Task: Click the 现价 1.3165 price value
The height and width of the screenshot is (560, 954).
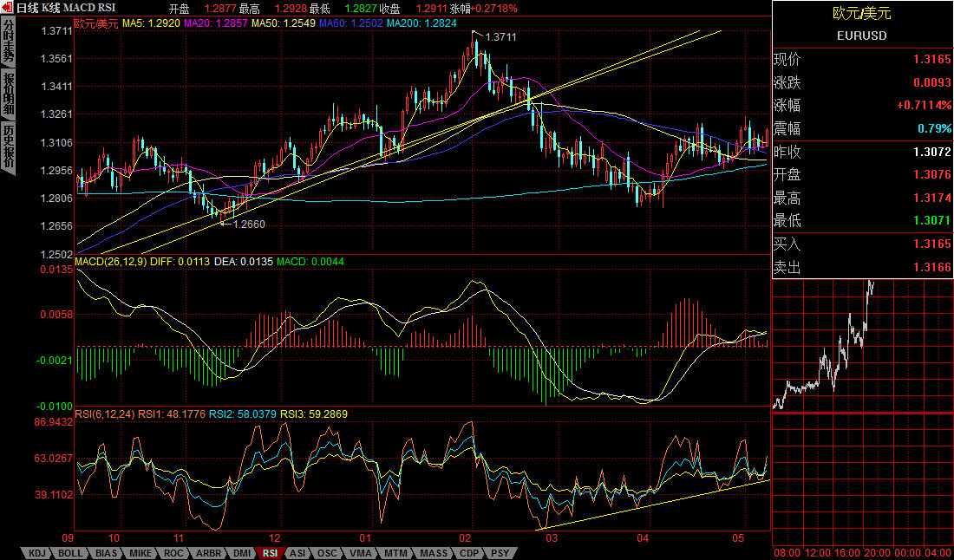Action: (932, 60)
